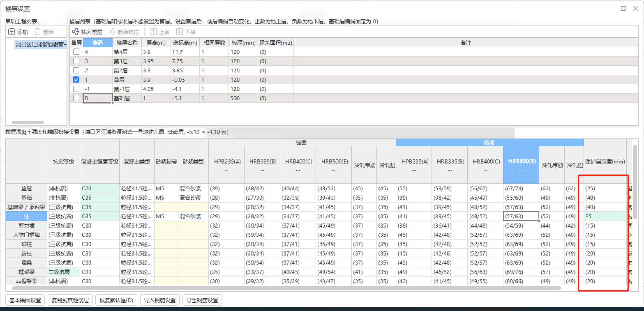Minimize the 楼层设置 window
Image resolution: width=644 pixels, height=311 pixels.
611,8
